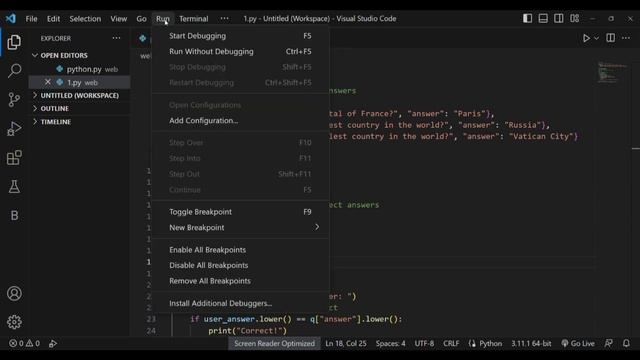This screenshot has height=360, width=640.
Task: Choose Disable All Breakpoints
Action: click(x=240, y=265)
